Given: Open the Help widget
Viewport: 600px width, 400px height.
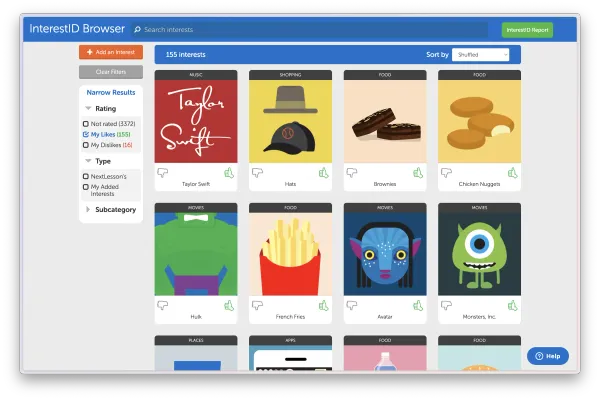Looking at the screenshot, I should (x=548, y=356).
